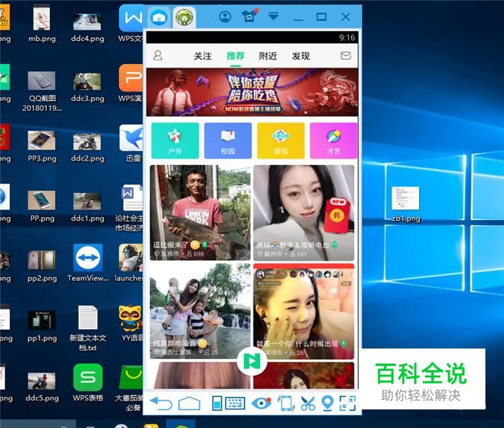
Task: Click the t-shirt skin icon in title bar
Action: tap(250, 16)
